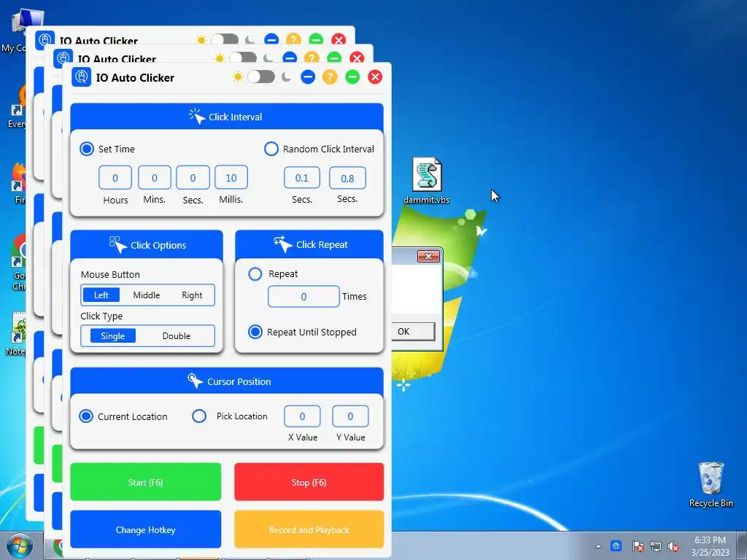Click sun icon in middle IO Auto Clicker window

click(x=219, y=58)
